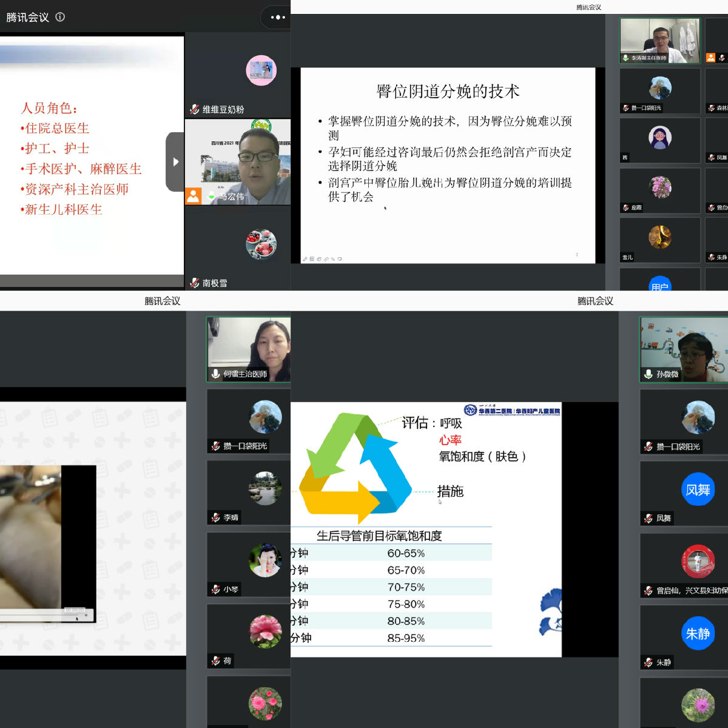The height and width of the screenshot is (728, 728).
Task: Click the 资深产科主治医师 bullet
Action: click(x=75, y=189)
